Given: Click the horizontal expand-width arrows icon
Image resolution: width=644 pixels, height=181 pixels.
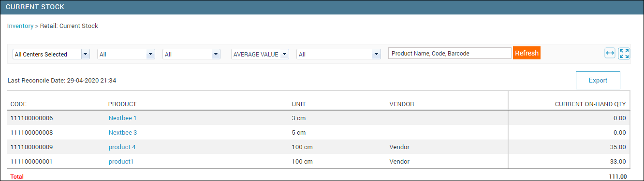Looking at the screenshot, I should coord(610,54).
